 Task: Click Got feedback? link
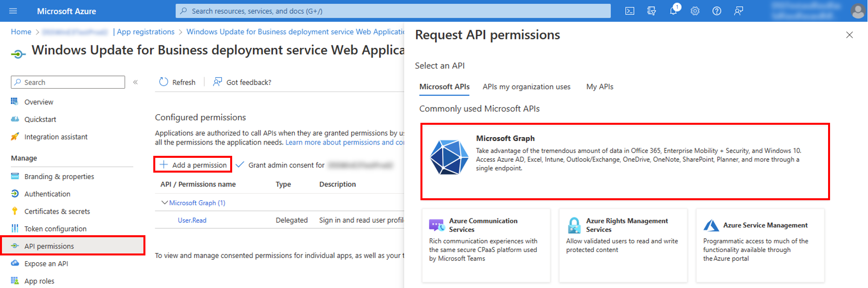click(248, 82)
